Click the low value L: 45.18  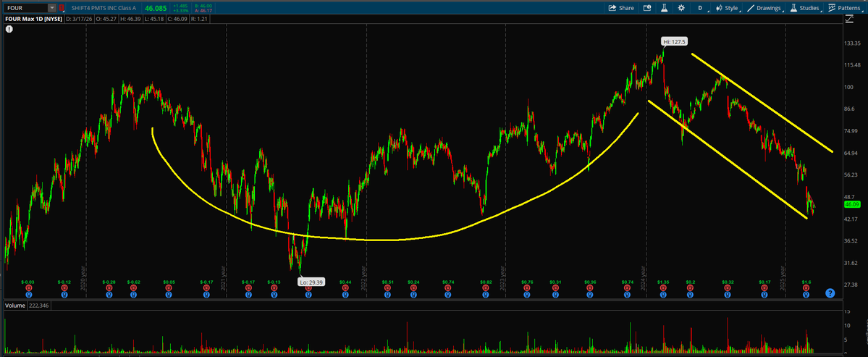(154, 20)
